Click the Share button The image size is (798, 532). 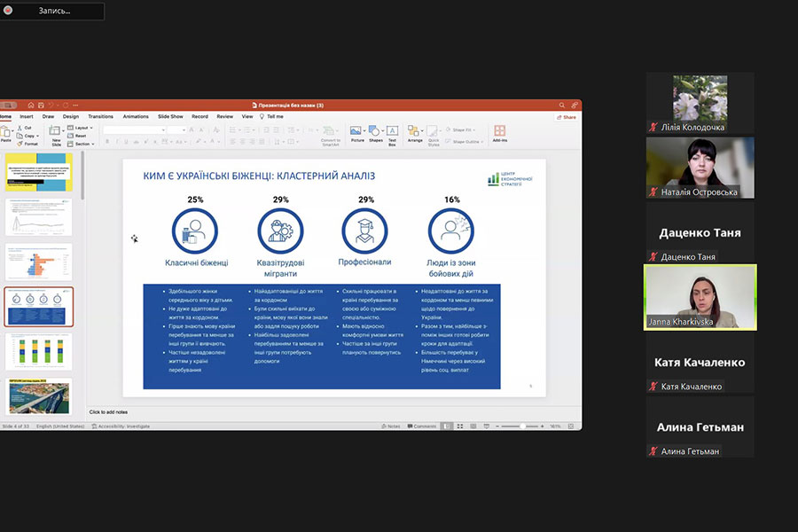pyautogui.click(x=567, y=116)
